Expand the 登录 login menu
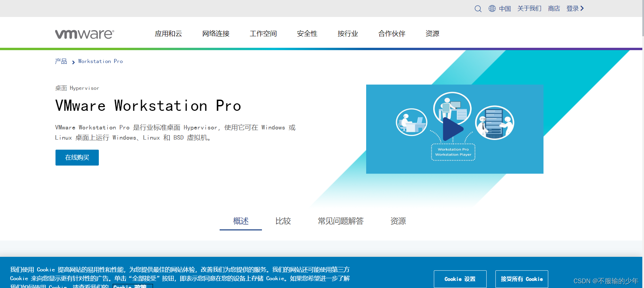The image size is (644, 288). (575, 8)
